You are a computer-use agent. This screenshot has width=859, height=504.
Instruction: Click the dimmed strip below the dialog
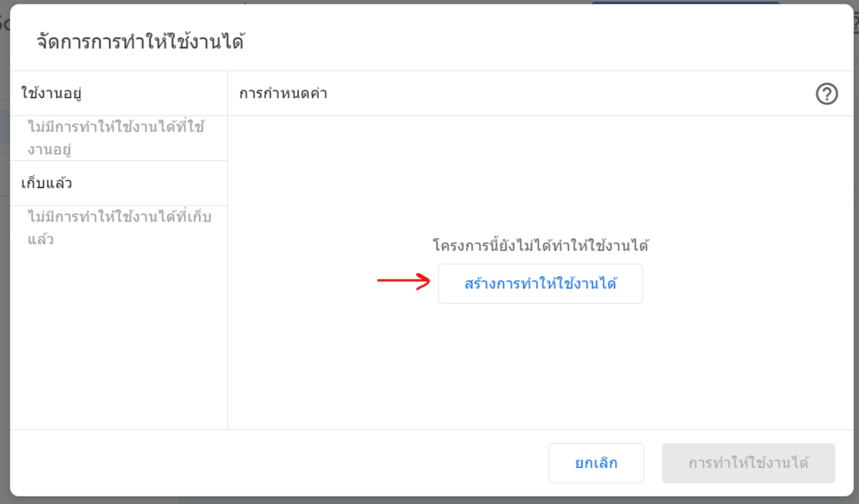point(429,501)
